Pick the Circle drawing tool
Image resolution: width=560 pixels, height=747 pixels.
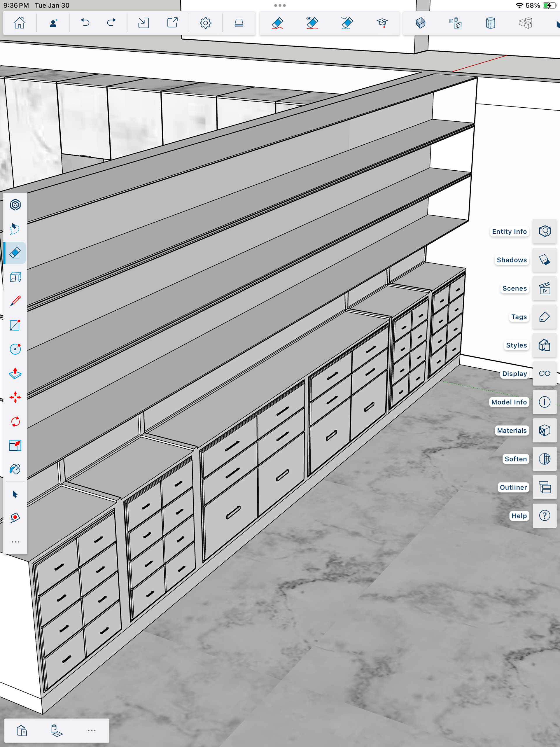(x=15, y=349)
